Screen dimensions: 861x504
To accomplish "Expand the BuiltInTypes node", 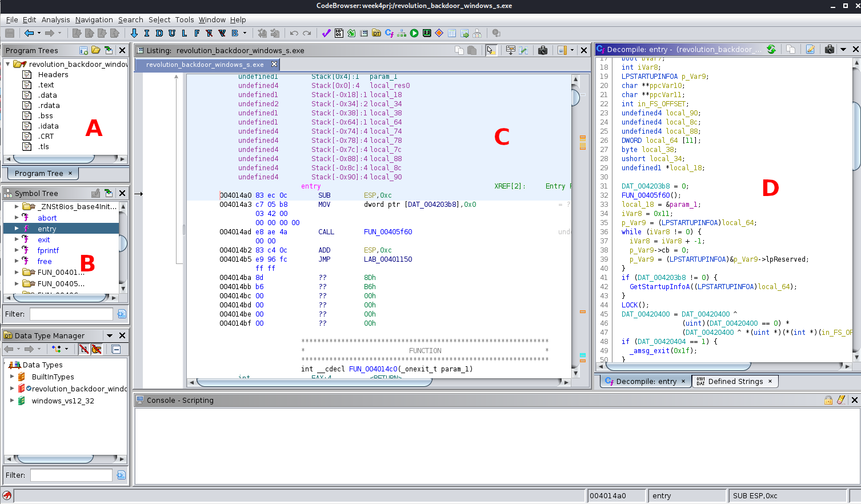I will [12, 377].
